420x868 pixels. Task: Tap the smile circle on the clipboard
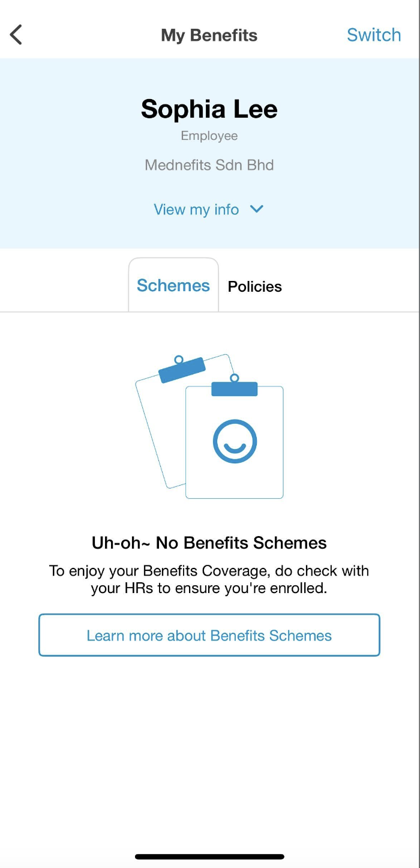click(x=235, y=441)
